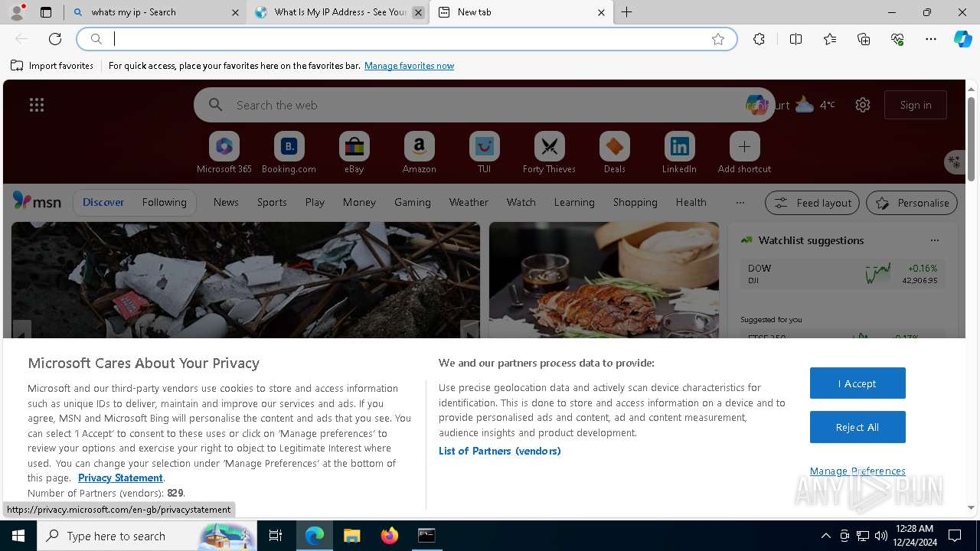Open the Watch category
This screenshot has width=980, height=551.
521,202
